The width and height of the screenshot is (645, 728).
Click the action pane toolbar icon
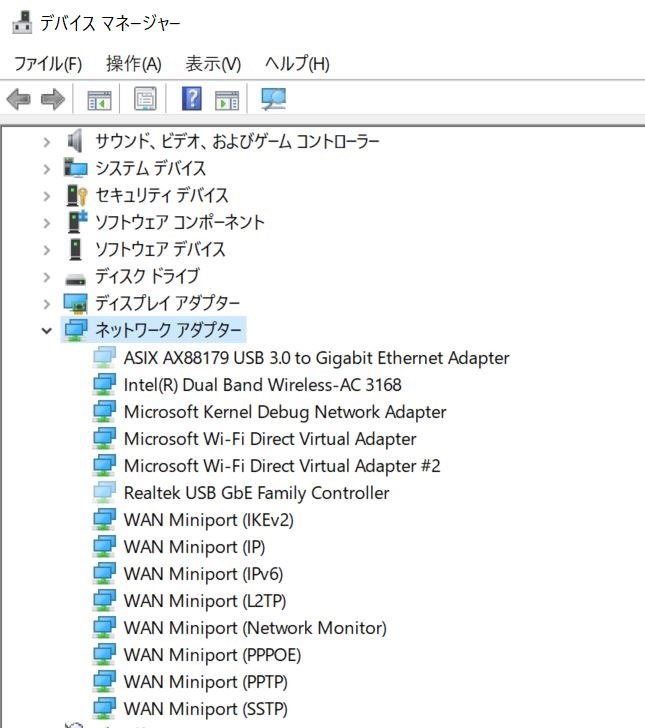(227, 99)
